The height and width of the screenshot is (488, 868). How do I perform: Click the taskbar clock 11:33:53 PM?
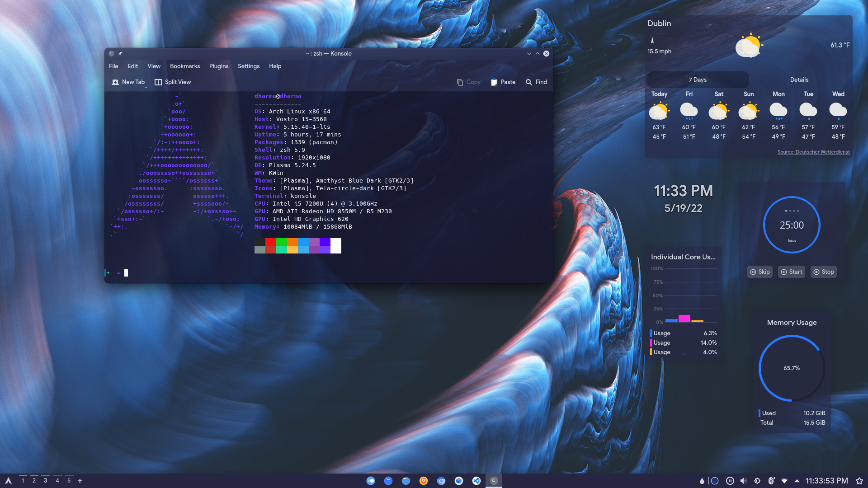coord(826,481)
